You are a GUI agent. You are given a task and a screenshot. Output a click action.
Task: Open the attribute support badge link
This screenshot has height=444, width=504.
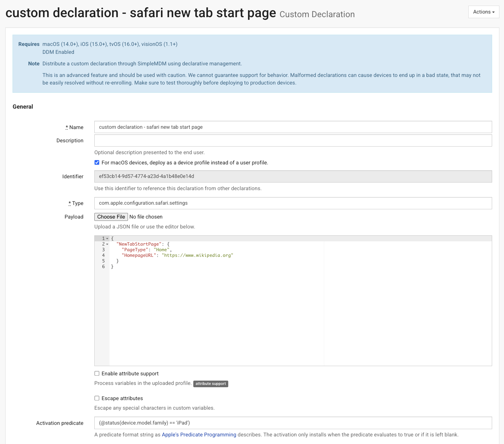click(211, 384)
